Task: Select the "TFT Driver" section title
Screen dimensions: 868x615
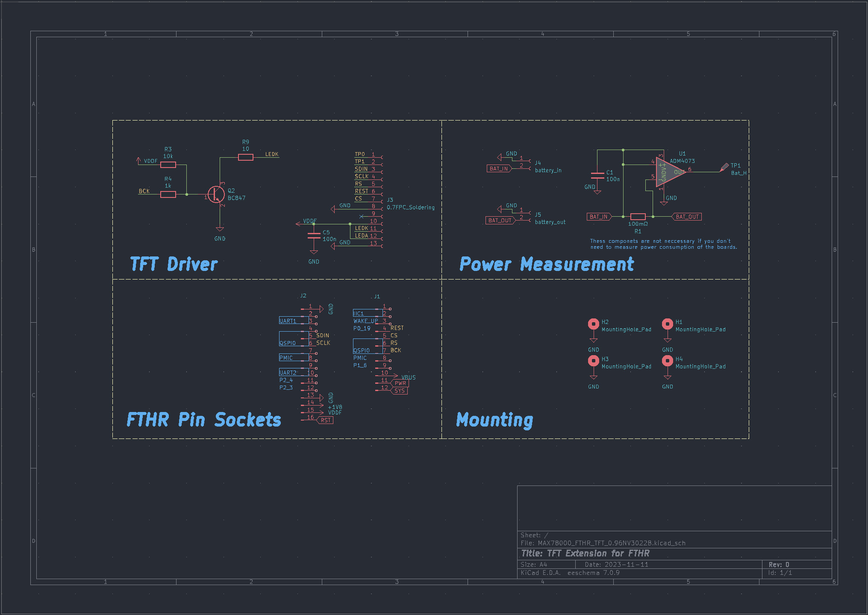Action: tap(174, 264)
